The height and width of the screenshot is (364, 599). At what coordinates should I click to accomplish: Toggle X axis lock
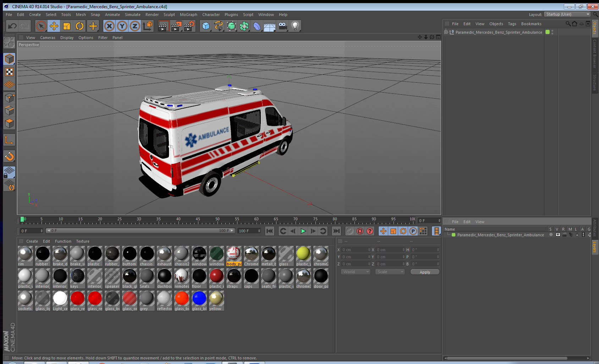(x=109, y=26)
